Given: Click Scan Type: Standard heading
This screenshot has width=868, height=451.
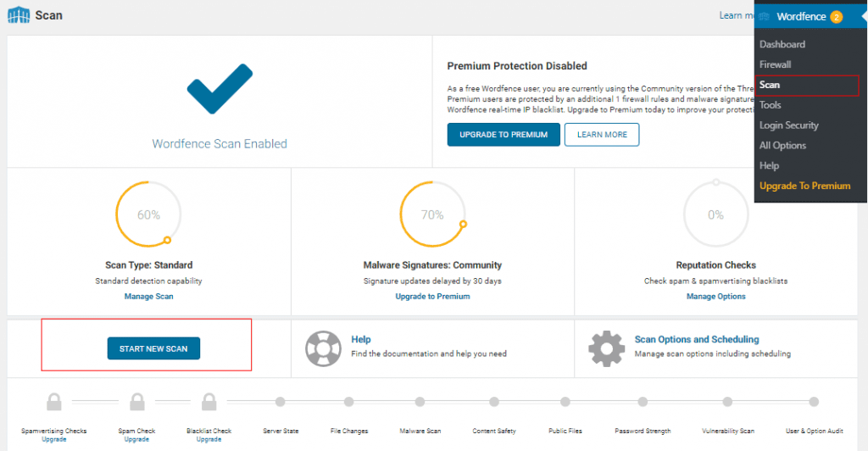Looking at the screenshot, I should [149, 265].
